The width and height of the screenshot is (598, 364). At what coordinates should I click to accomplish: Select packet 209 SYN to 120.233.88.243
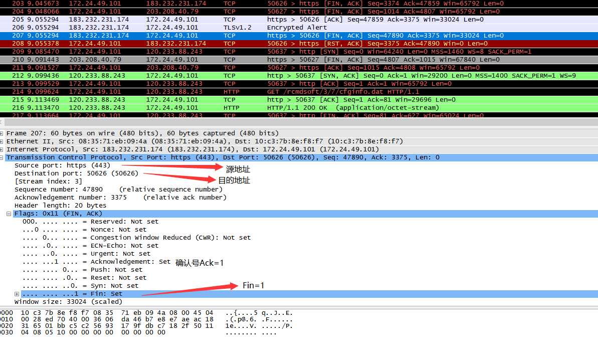(x=299, y=52)
